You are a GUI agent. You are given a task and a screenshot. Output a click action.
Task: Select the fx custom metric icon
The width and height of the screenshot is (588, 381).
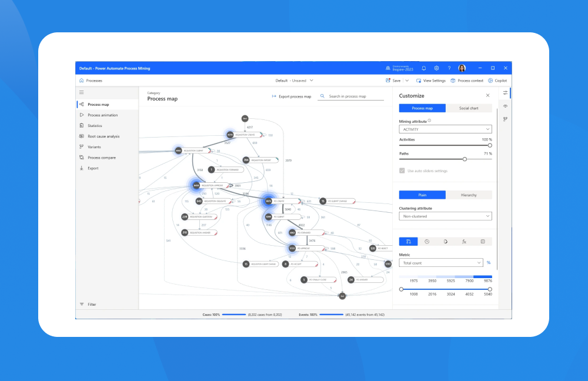[465, 242]
